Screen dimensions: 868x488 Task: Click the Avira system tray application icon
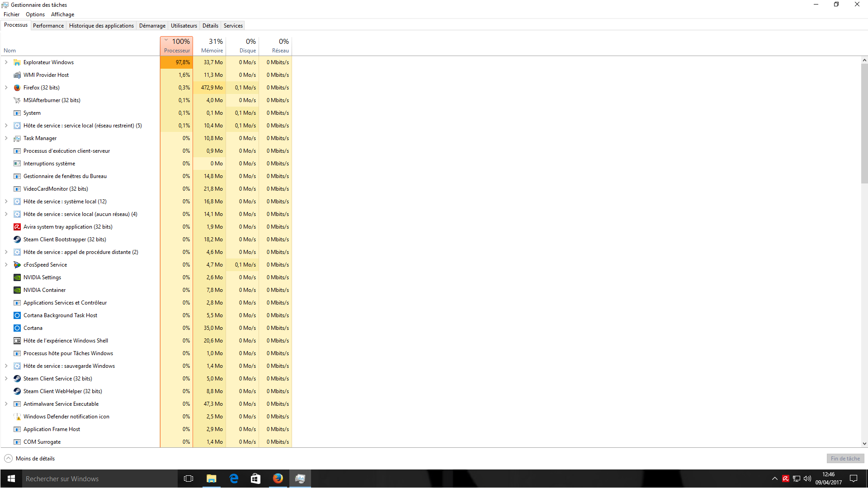[17, 227]
